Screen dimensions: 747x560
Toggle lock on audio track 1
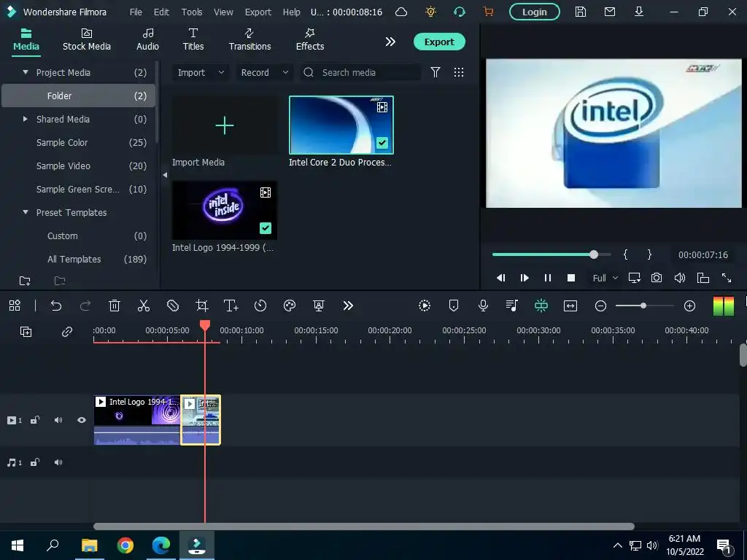pos(35,462)
